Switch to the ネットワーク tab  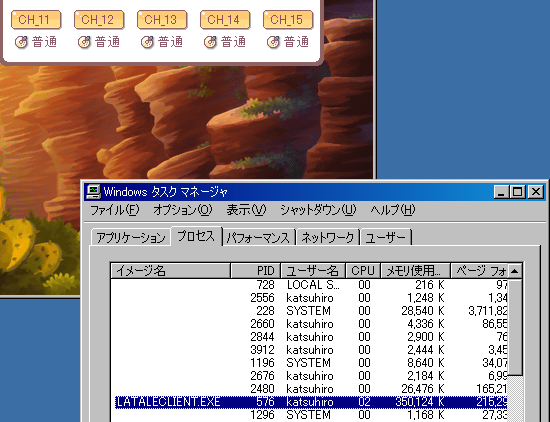[x=328, y=238]
